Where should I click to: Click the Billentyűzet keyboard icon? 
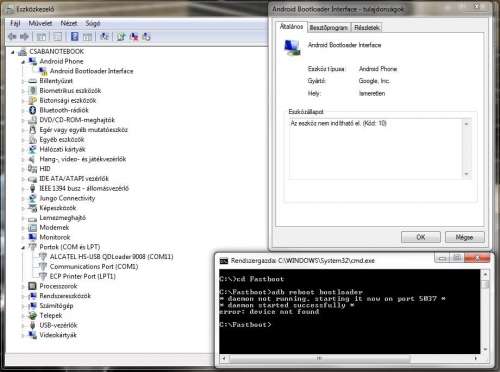coord(33,81)
